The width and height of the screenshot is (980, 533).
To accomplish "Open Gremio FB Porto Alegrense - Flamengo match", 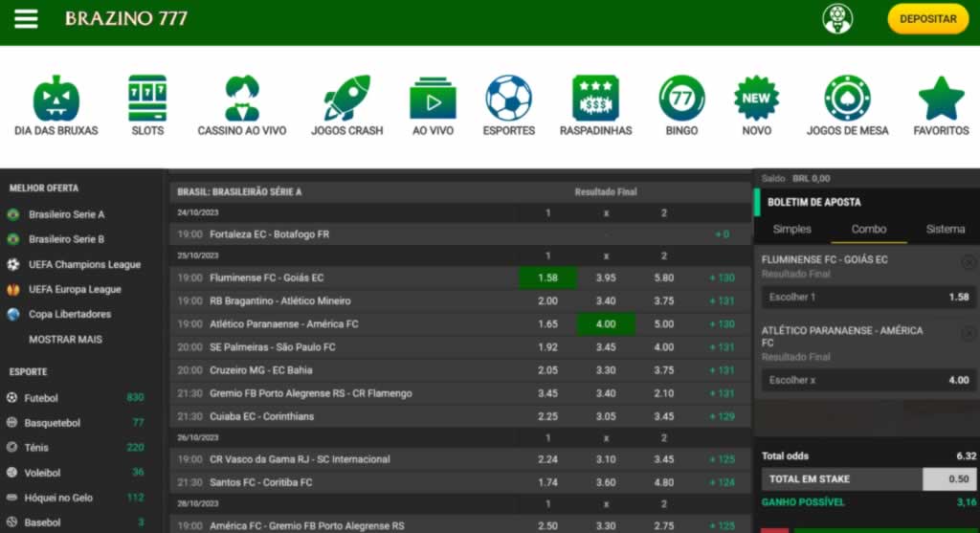I will 311,393.
